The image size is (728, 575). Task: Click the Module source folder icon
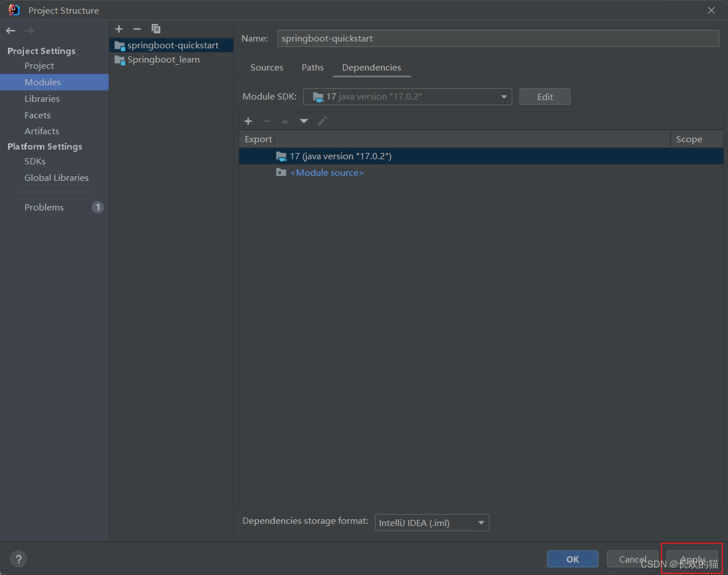tap(281, 172)
